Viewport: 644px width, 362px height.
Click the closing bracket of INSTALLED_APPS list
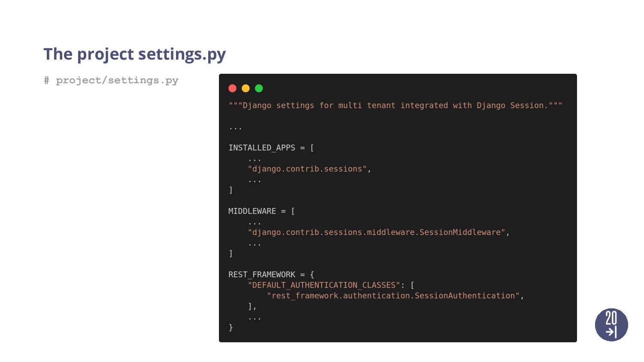(231, 190)
